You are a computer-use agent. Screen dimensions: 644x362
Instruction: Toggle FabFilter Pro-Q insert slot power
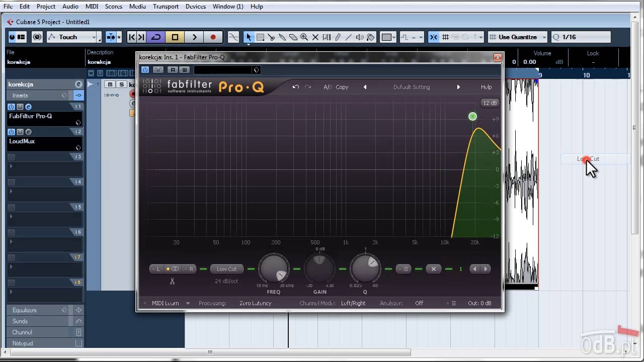[x=11, y=107]
